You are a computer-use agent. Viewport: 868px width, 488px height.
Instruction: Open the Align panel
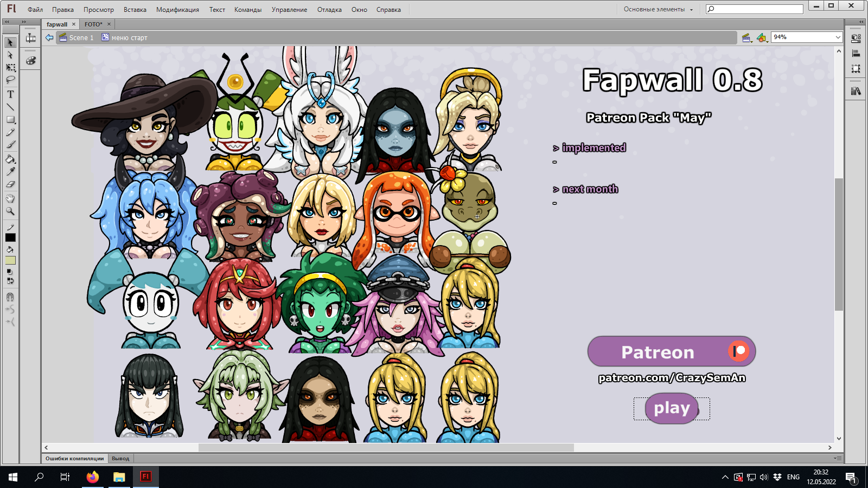coord(856,53)
